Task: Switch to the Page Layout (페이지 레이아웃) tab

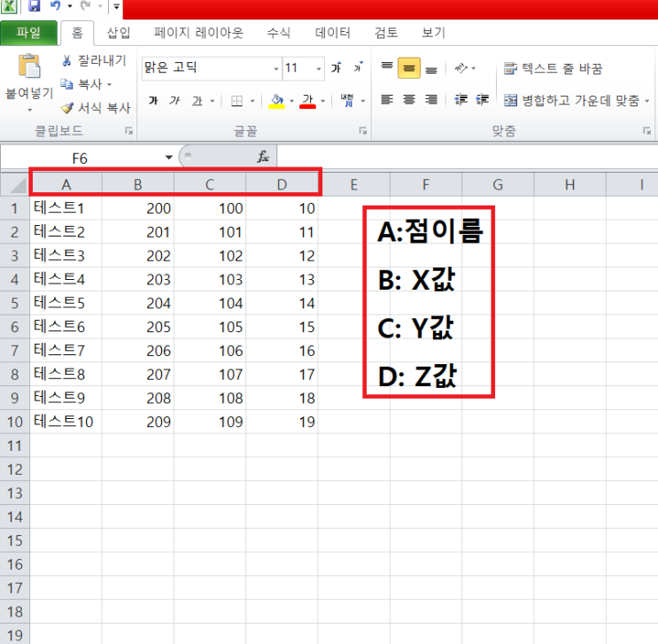Action: [198, 33]
